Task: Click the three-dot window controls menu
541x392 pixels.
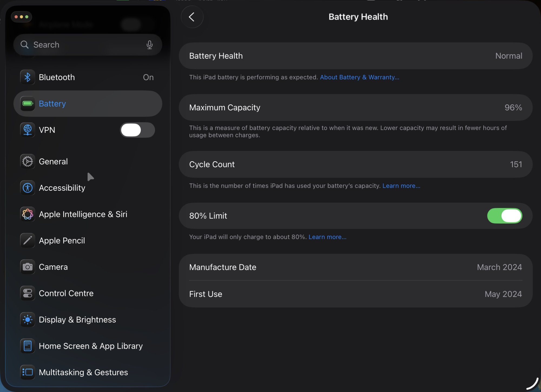Action: click(x=21, y=17)
